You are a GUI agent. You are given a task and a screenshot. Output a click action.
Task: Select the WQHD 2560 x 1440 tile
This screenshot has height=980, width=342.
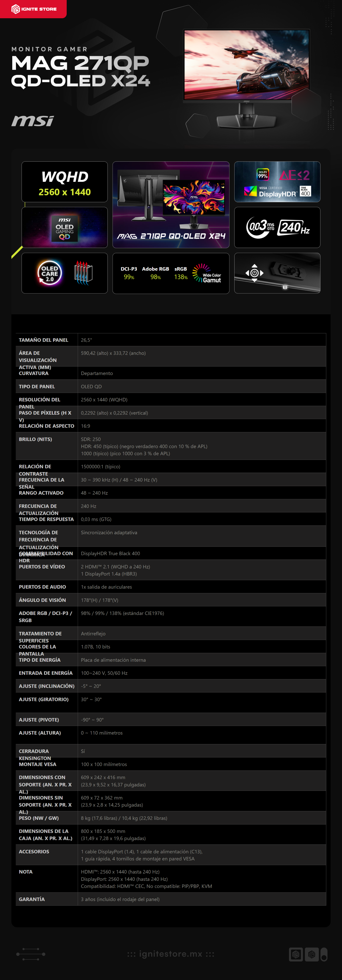pyautogui.click(x=65, y=182)
